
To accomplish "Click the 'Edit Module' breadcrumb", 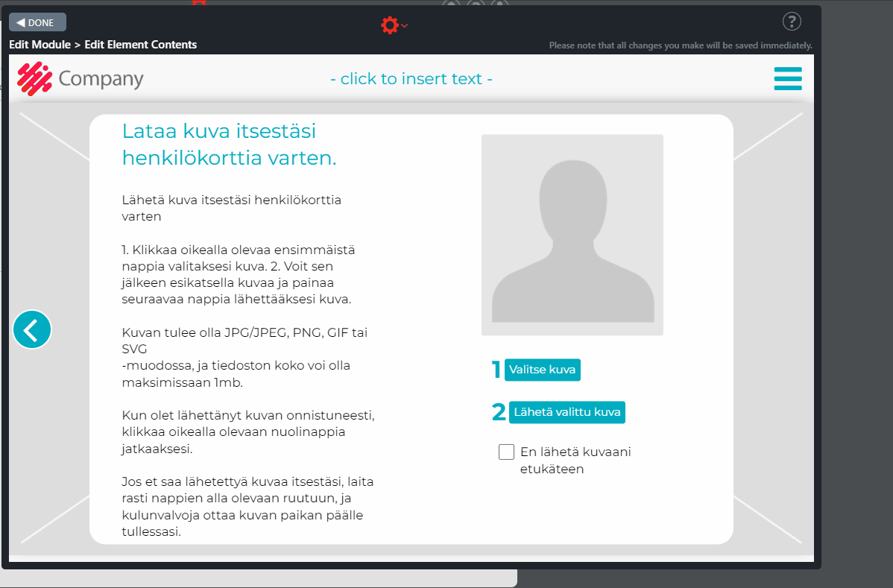I will click(x=40, y=45).
